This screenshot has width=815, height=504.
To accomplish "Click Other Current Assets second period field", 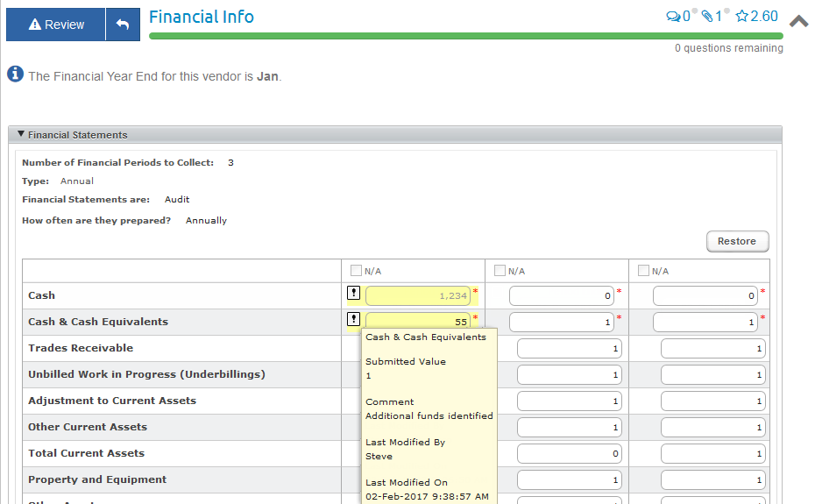I will pos(570,427).
